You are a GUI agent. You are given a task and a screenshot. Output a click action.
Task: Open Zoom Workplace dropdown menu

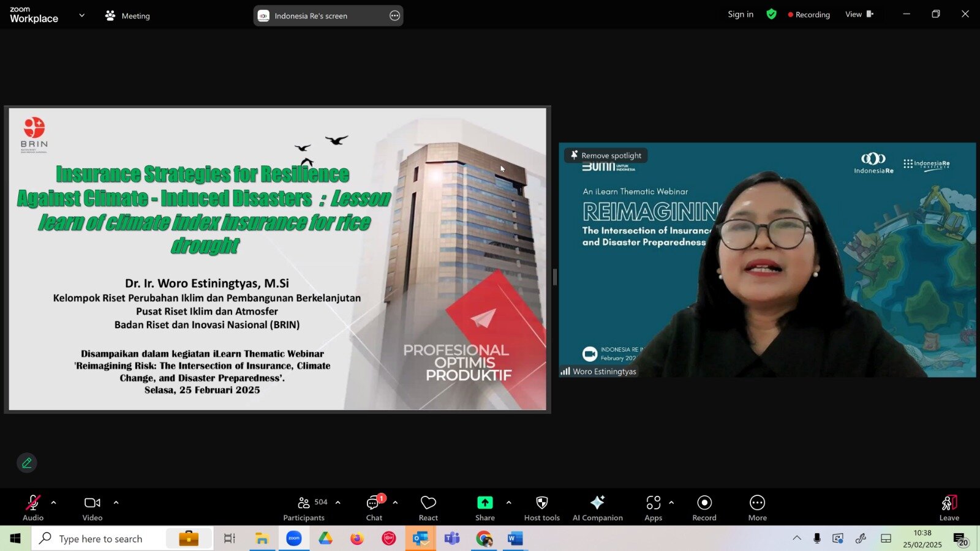pos(82,15)
